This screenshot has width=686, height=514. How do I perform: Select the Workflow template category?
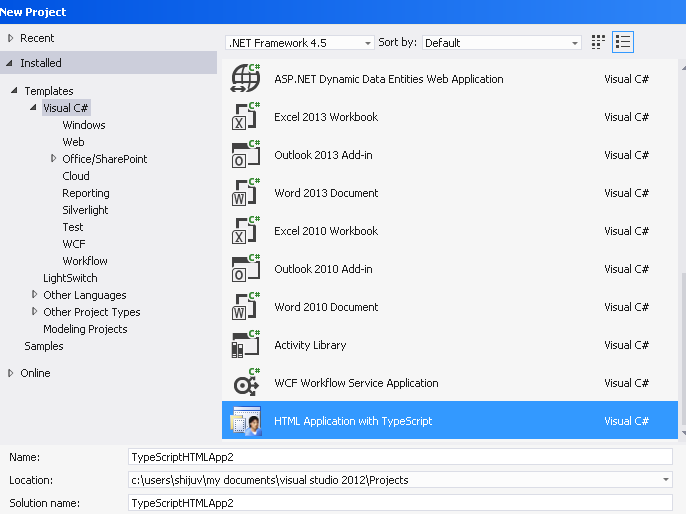[x=85, y=261]
